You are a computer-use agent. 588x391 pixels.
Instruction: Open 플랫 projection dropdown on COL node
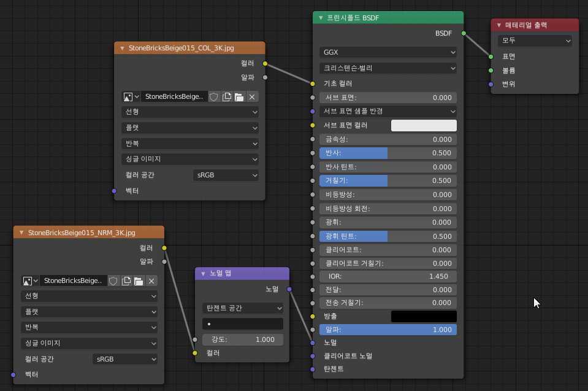coord(190,128)
